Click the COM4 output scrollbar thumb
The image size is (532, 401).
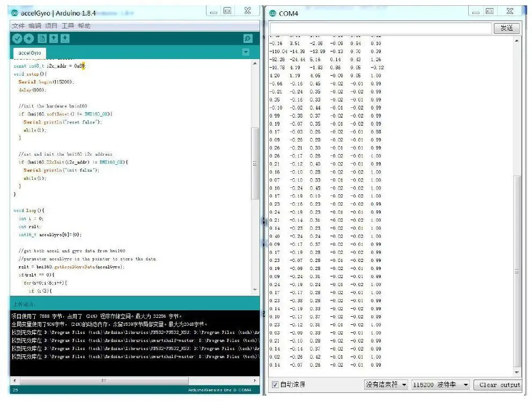pyautogui.click(x=517, y=271)
